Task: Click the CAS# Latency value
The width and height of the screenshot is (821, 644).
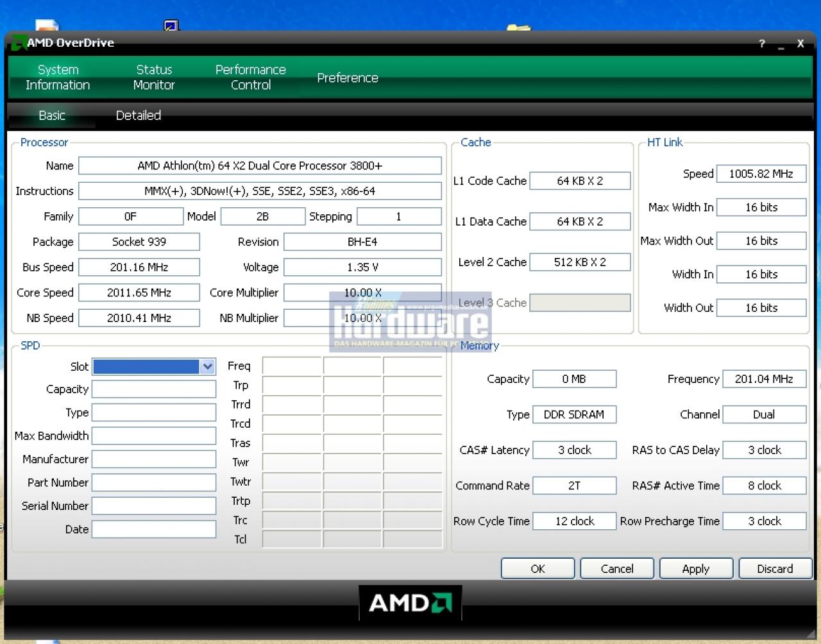Action: tap(574, 450)
